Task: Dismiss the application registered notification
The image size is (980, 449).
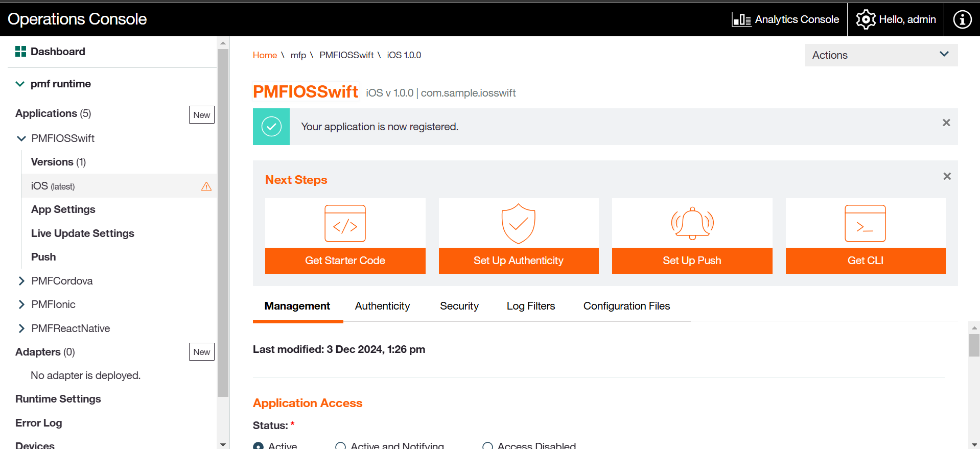Action: (946, 123)
